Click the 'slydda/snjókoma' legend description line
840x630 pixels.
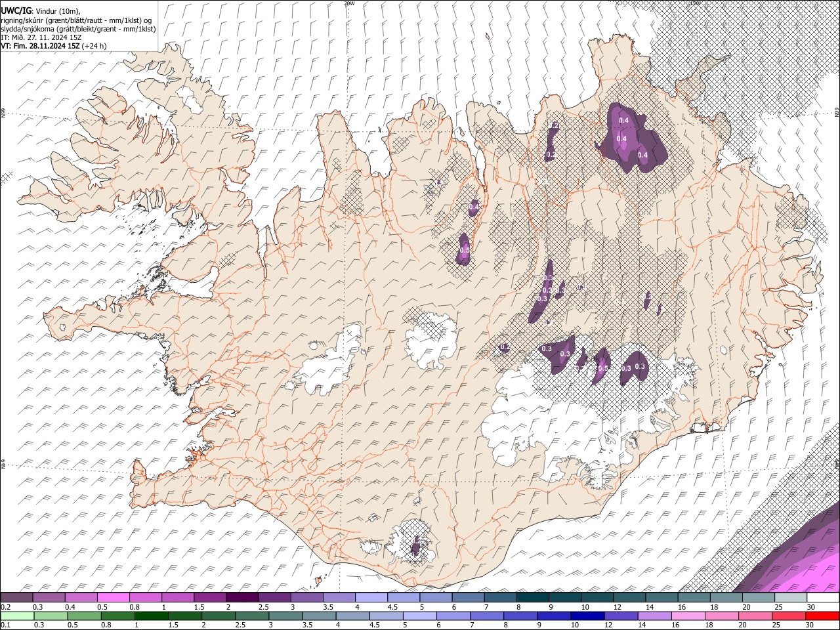click(78, 29)
